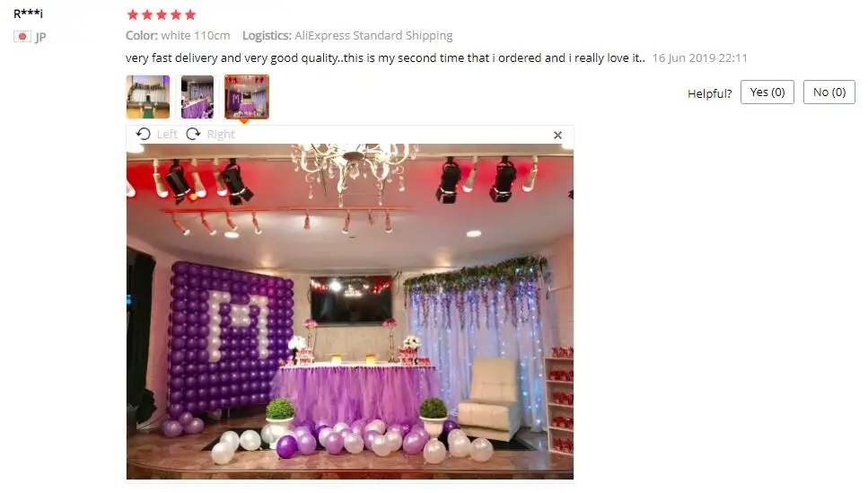The width and height of the screenshot is (868, 493).
Task: Open the second review thumbnail
Action: [197, 97]
